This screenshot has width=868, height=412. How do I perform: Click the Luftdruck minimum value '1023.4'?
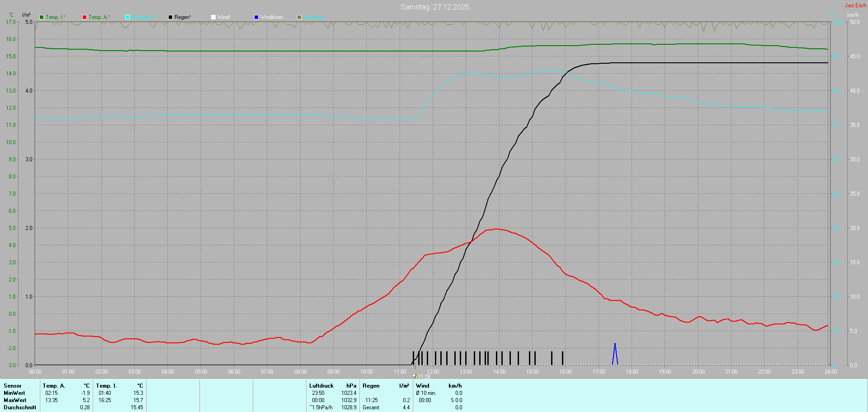tap(349, 393)
